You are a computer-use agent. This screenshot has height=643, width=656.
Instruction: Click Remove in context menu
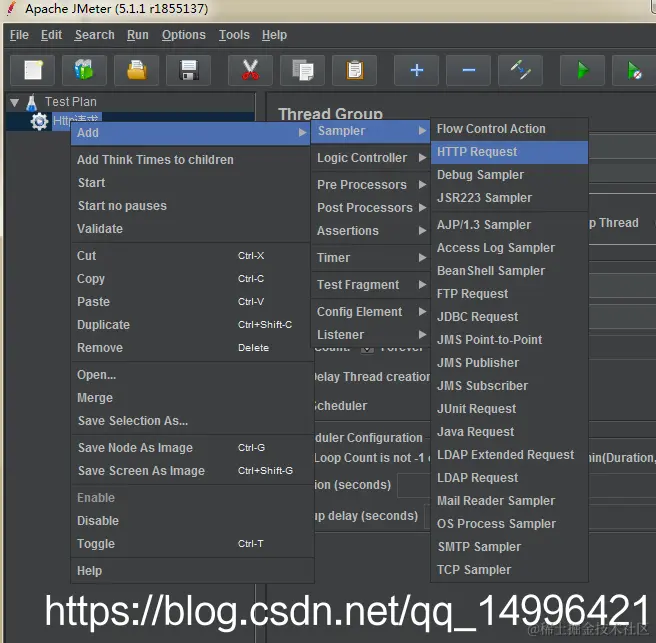point(191,348)
